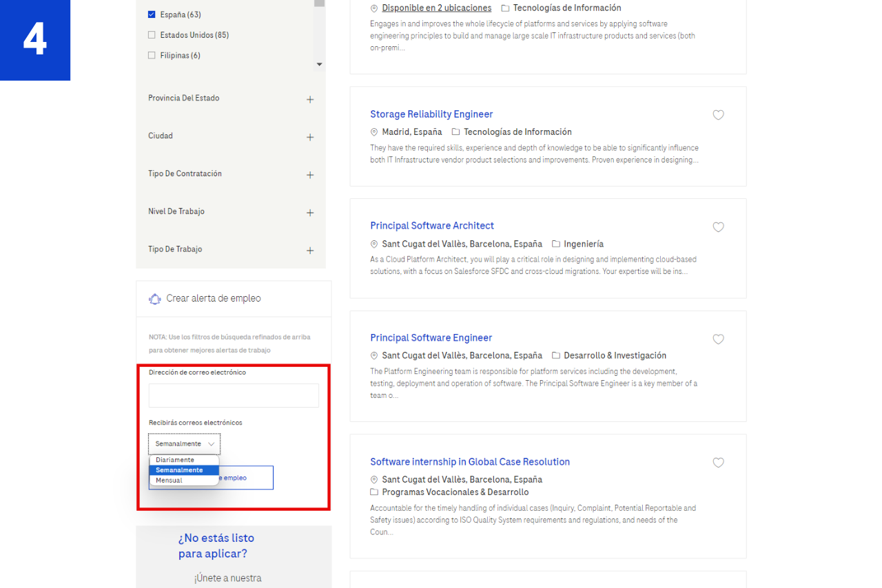Click the bell icon beside Crear alerta de empleo
Screen dimensions: 882x588
click(155, 299)
